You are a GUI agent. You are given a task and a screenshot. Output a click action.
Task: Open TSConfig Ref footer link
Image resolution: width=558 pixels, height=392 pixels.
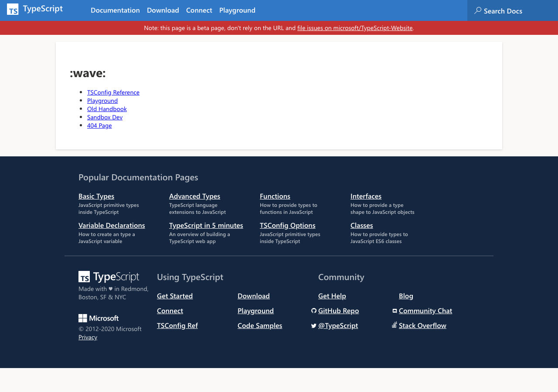[x=177, y=325]
